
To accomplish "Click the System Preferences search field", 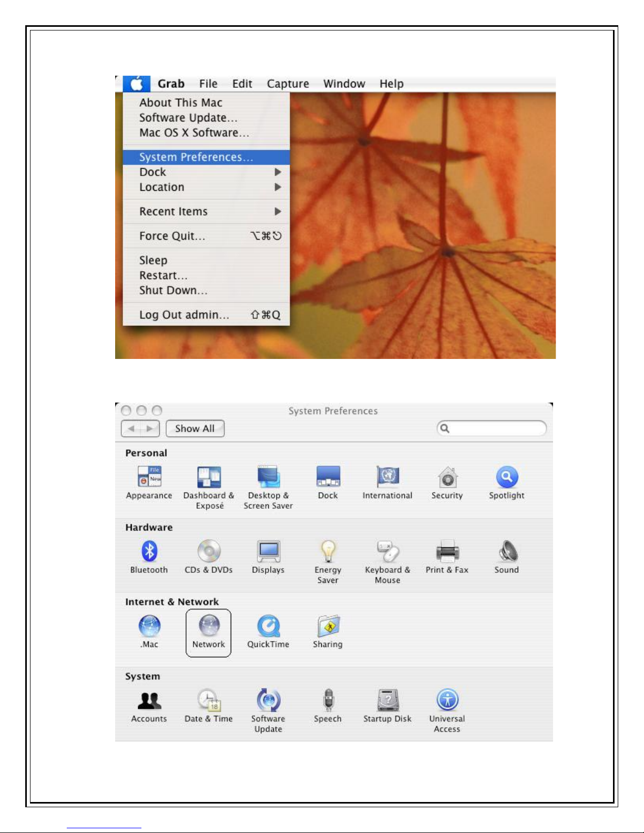I will coord(492,428).
